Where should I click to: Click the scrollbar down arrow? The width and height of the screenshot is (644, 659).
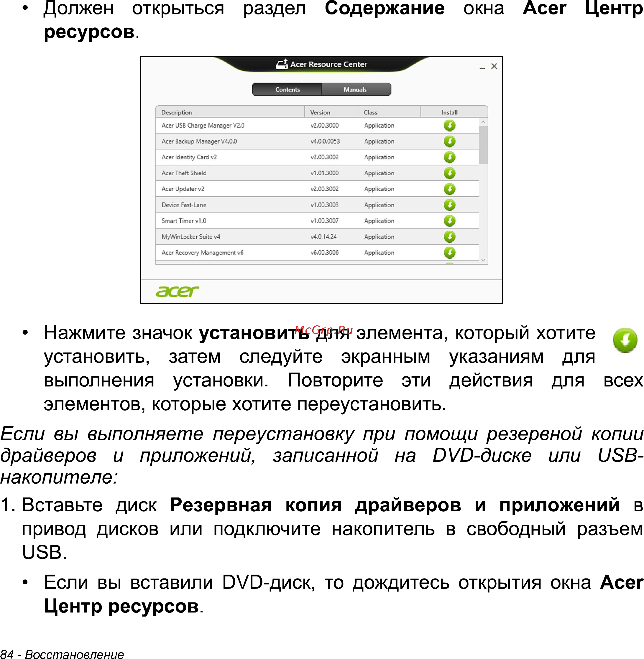tap(483, 260)
